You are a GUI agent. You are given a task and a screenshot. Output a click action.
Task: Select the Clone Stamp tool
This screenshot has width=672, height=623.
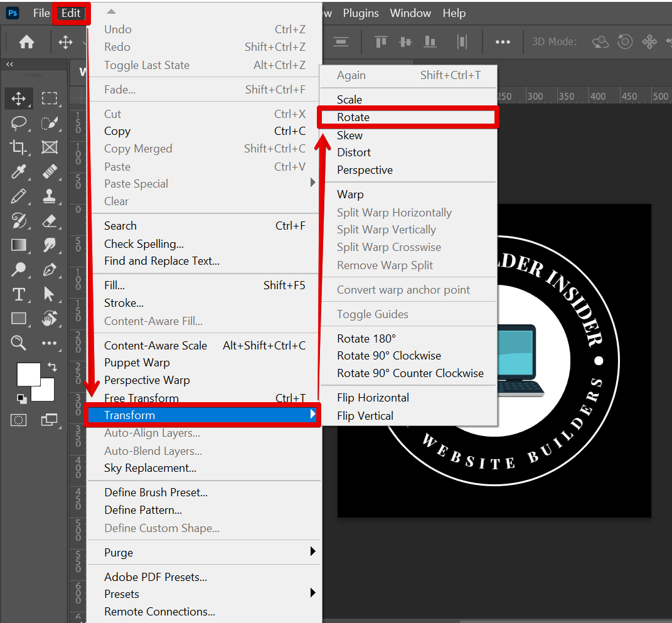[50, 196]
